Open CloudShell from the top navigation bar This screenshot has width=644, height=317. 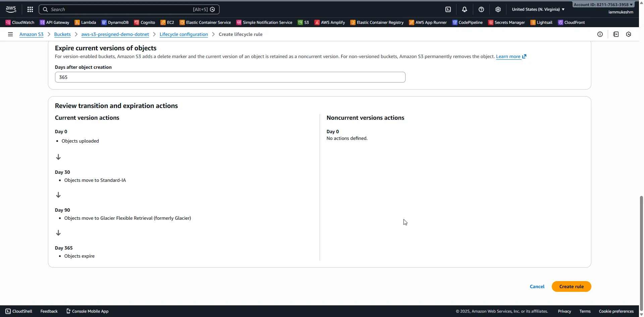coord(448,9)
